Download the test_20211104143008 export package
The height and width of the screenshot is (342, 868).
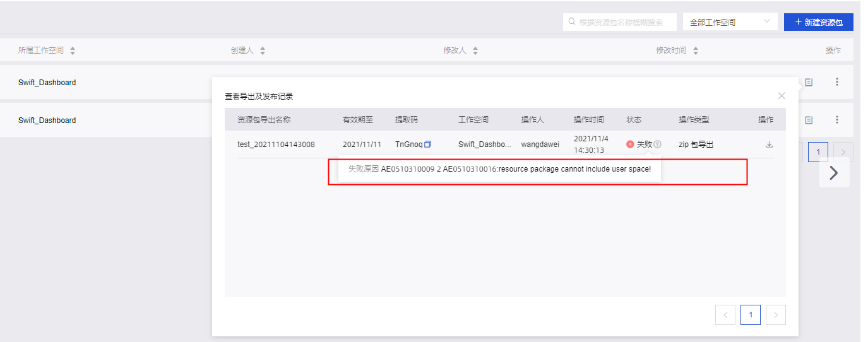(769, 144)
